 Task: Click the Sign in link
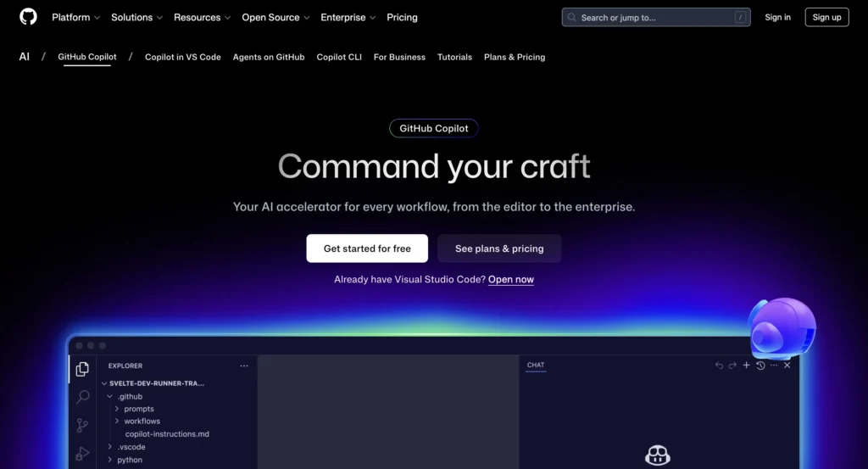coord(778,17)
